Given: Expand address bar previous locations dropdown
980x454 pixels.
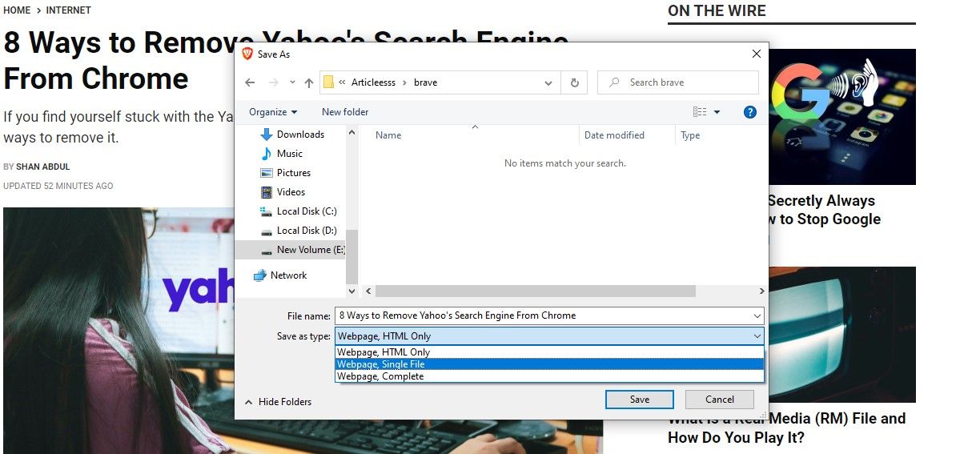Looking at the screenshot, I should click(548, 82).
